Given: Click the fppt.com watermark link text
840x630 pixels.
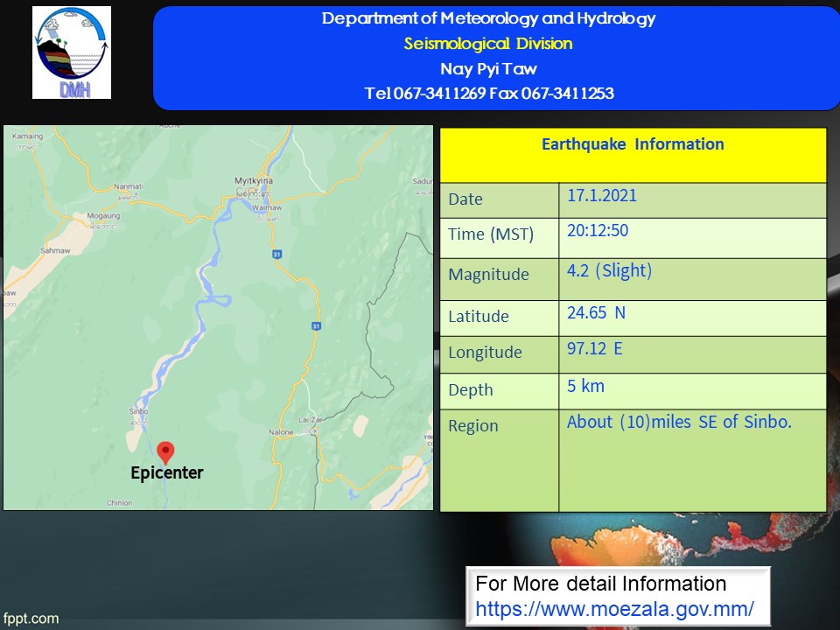Looking at the screenshot, I should [31, 619].
